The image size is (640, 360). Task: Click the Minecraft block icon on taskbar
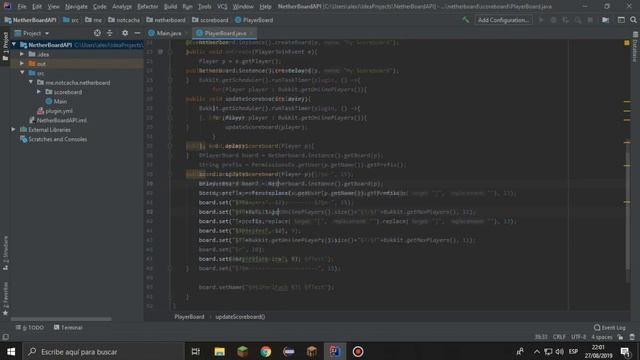pos(242,351)
